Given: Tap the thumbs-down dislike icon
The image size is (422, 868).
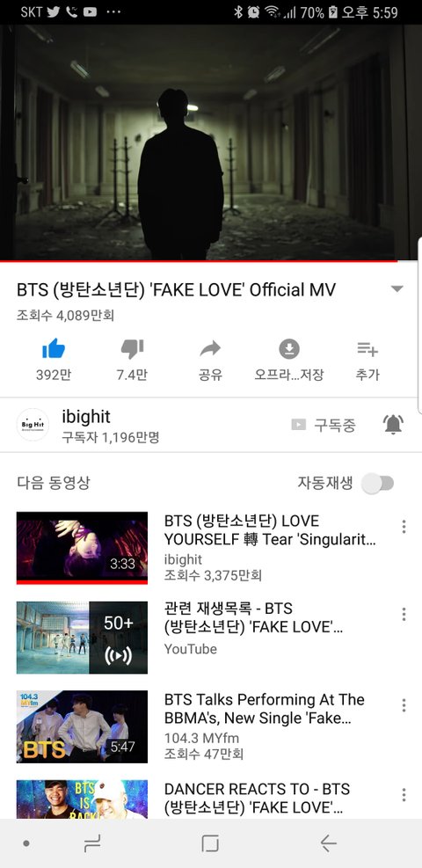Looking at the screenshot, I should [x=132, y=349].
